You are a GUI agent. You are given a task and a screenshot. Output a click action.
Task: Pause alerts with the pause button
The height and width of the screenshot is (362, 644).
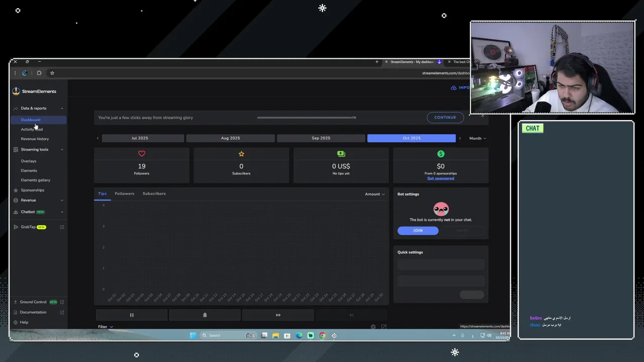[132, 315]
